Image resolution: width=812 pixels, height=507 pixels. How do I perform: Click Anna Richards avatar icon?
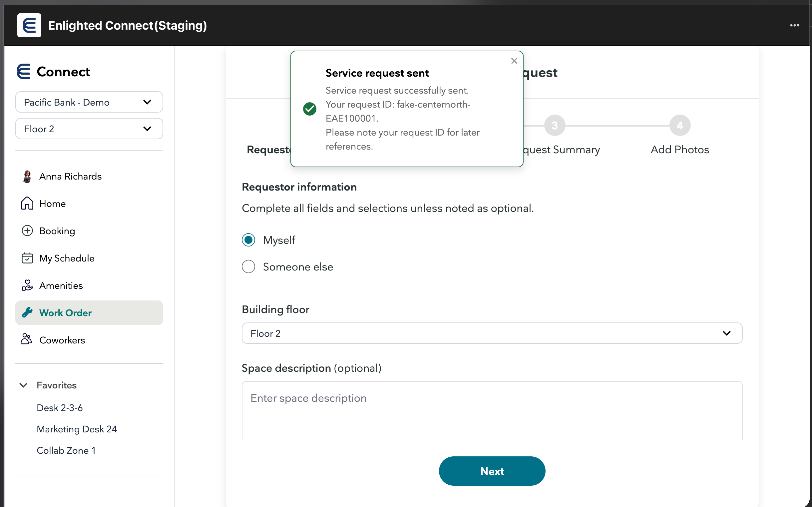[x=27, y=176]
